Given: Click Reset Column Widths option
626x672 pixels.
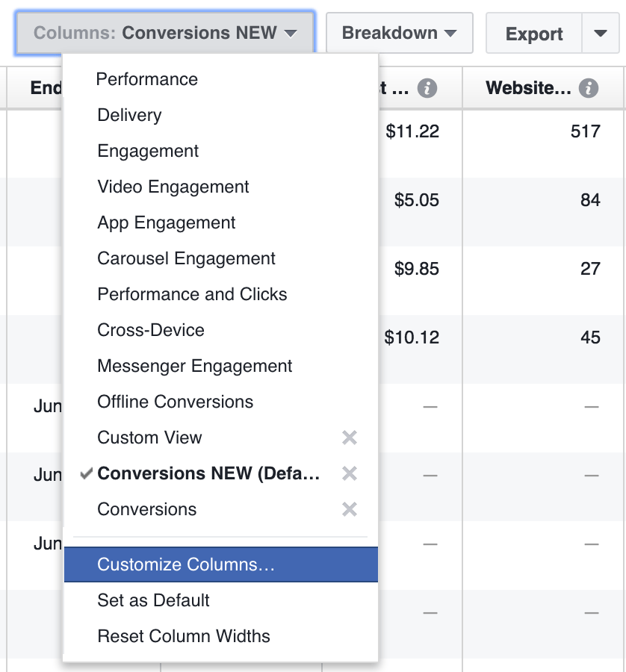Looking at the screenshot, I should coord(221,636).
